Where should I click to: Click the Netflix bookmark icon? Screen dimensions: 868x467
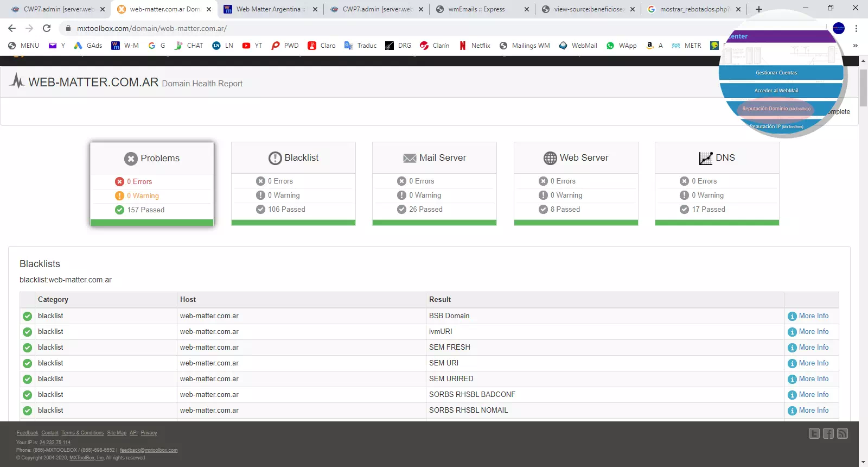463,46
